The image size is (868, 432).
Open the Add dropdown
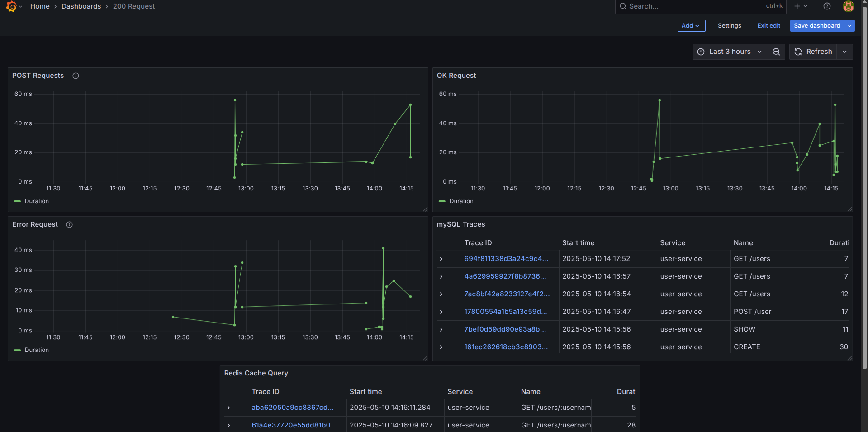691,26
